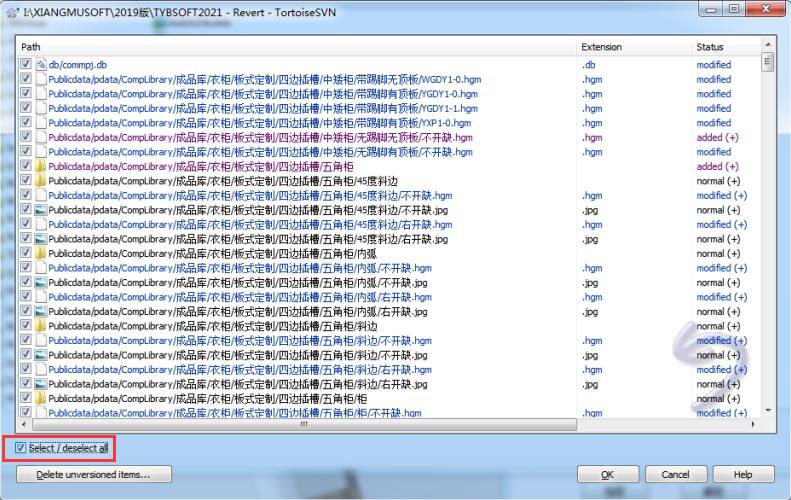The width and height of the screenshot is (791, 500).
Task: Click horizontal scrollbar left arrow
Action: click(x=24, y=424)
